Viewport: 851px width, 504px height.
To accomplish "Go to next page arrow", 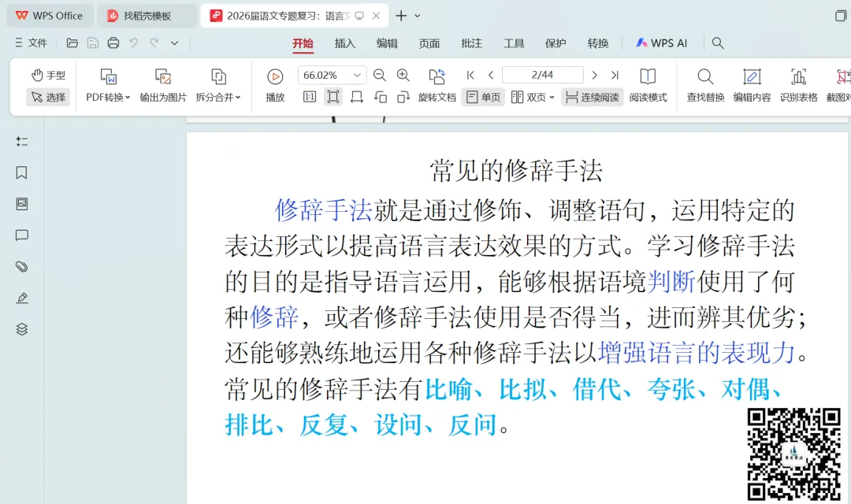I will click(x=594, y=75).
